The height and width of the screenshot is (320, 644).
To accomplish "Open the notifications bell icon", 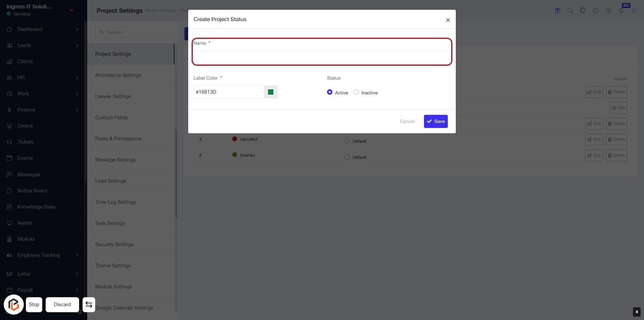I will click(x=621, y=10).
